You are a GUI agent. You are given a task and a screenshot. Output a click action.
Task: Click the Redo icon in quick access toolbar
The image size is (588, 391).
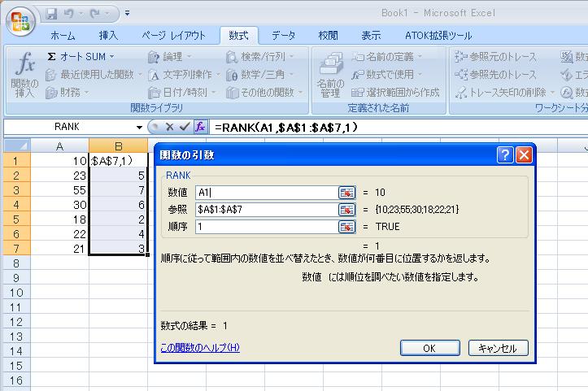pos(95,14)
